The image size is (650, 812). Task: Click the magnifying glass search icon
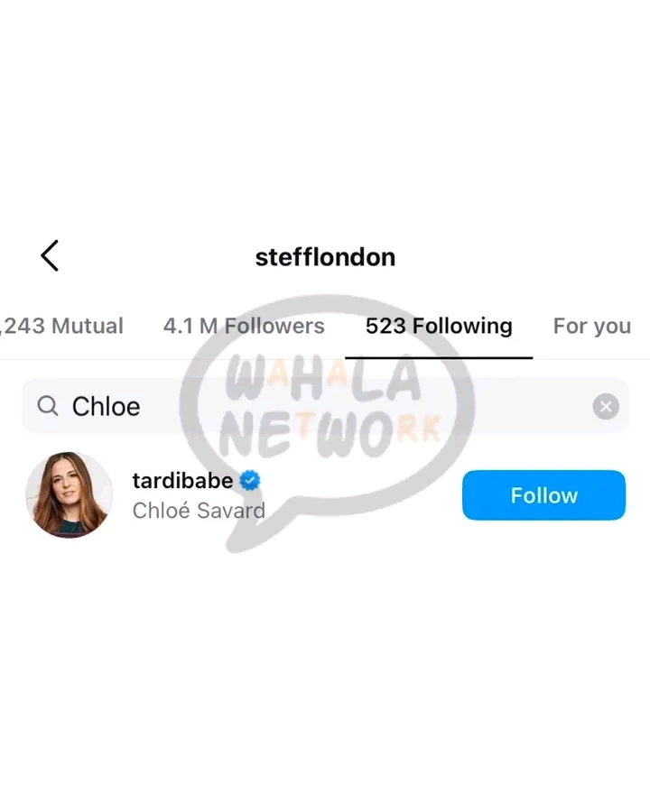(x=48, y=406)
